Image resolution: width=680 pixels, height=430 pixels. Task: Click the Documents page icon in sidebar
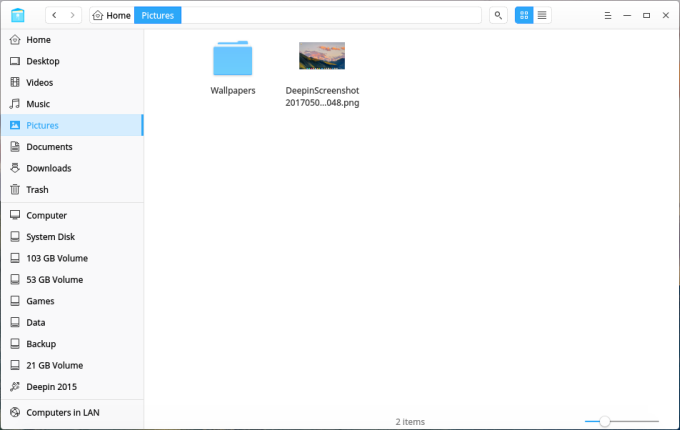pos(15,147)
